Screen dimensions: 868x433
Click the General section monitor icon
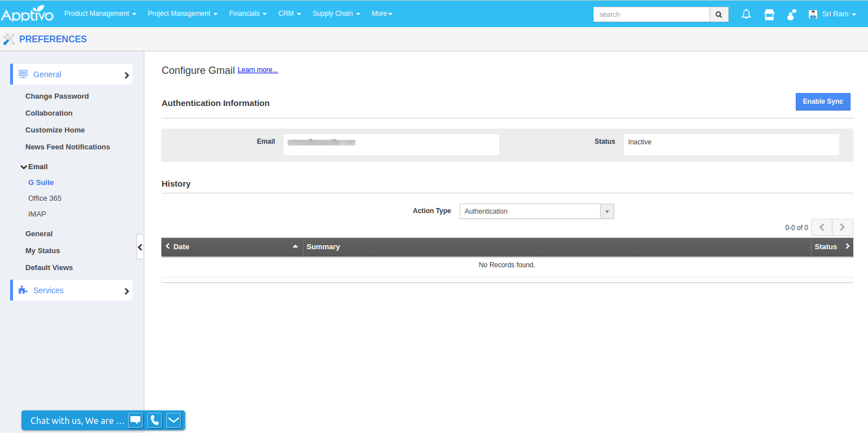(23, 74)
